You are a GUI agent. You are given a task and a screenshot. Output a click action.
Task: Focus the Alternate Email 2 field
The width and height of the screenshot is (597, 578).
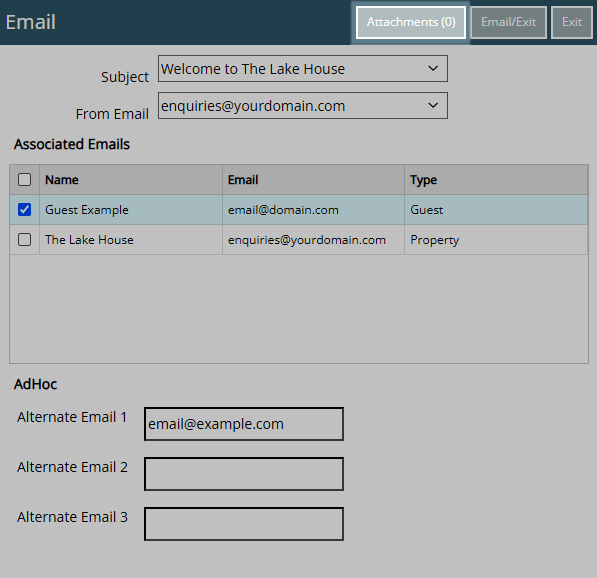click(244, 474)
